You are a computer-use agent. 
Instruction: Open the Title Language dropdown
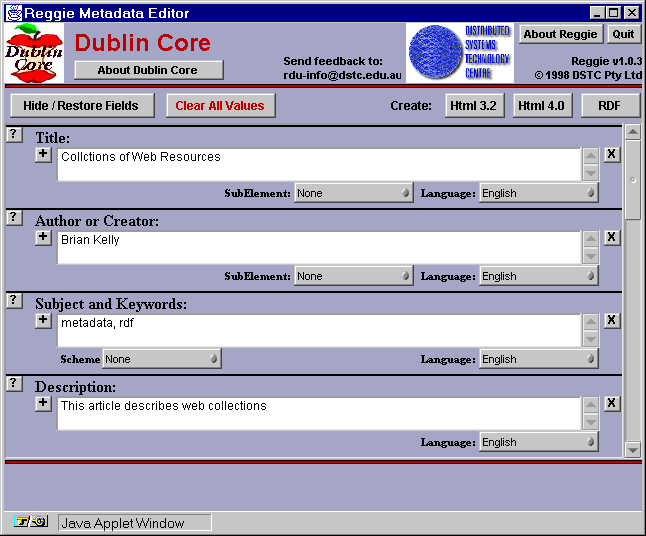539,193
